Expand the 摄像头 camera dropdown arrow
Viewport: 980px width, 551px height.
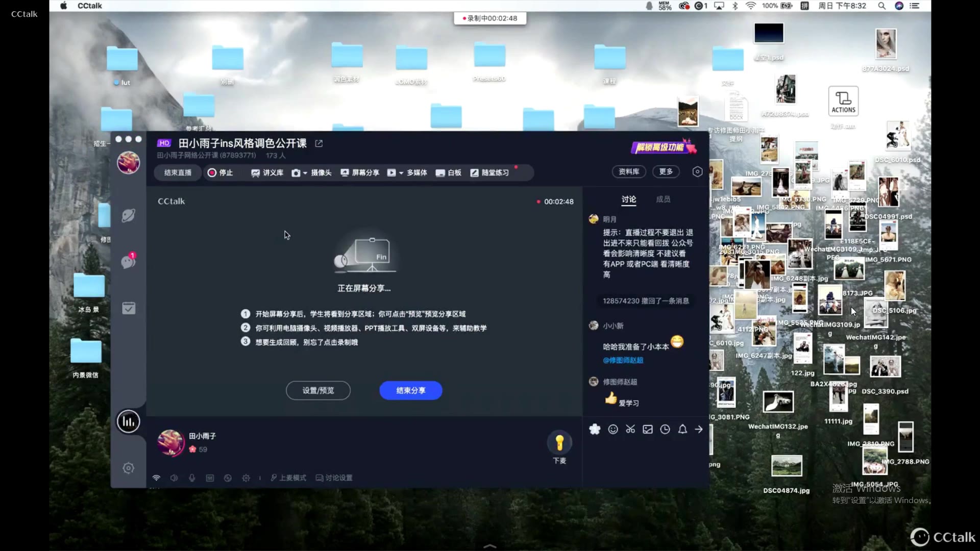(305, 173)
